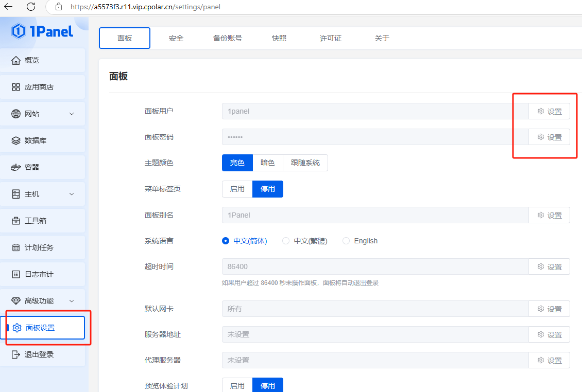Select English language radio button

(346, 241)
